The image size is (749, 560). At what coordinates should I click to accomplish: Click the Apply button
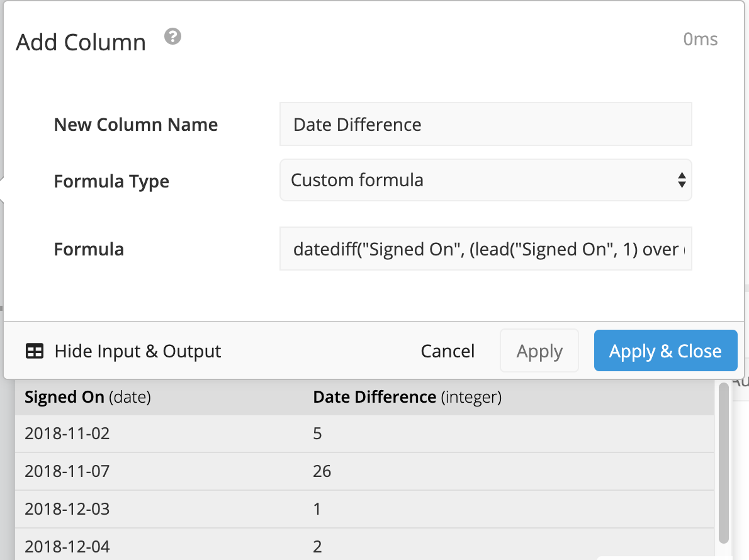click(x=539, y=350)
